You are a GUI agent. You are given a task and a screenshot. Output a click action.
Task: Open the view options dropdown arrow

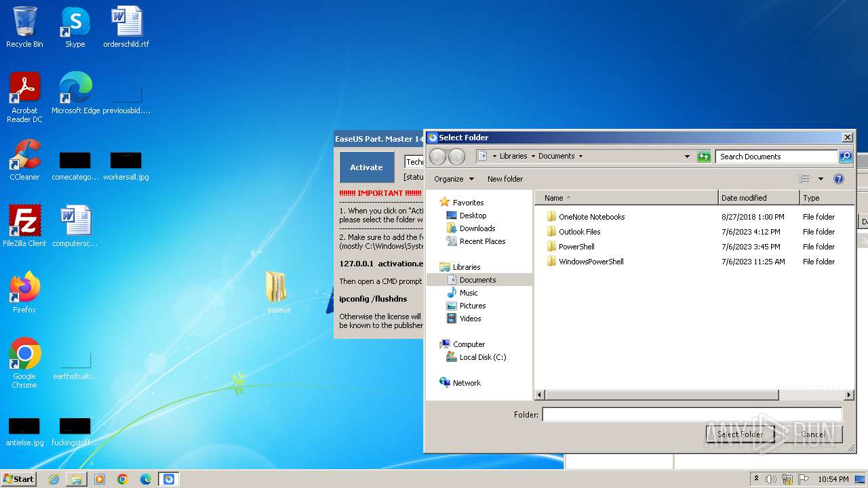820,179
